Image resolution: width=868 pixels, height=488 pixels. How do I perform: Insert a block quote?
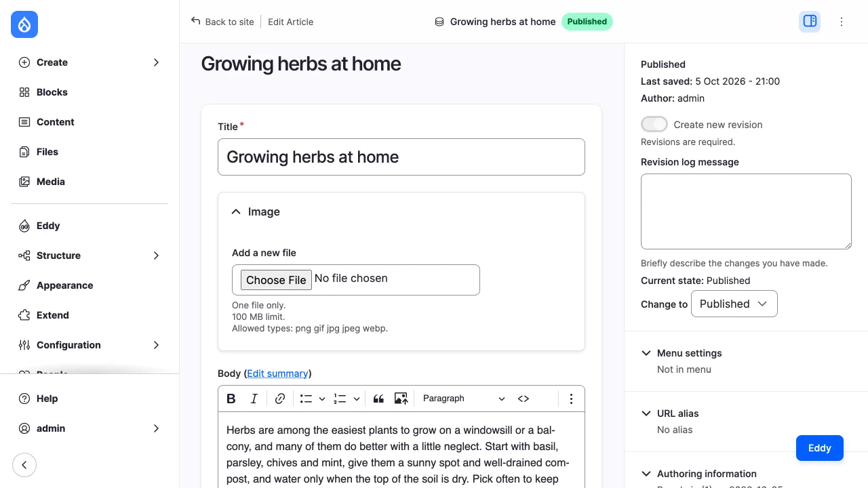tap(378, 399)
